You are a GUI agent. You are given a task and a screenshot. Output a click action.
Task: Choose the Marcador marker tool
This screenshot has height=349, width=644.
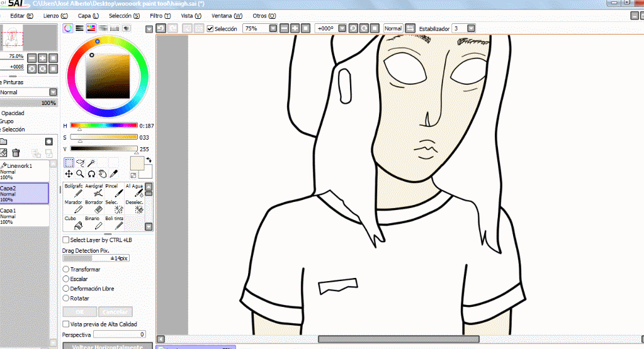coord(74,207)
